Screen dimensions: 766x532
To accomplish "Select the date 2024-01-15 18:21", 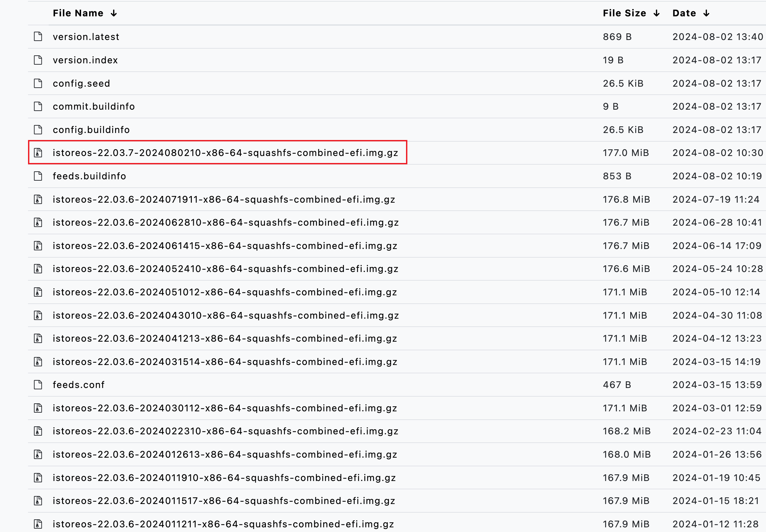I will (x=716, y=501).
